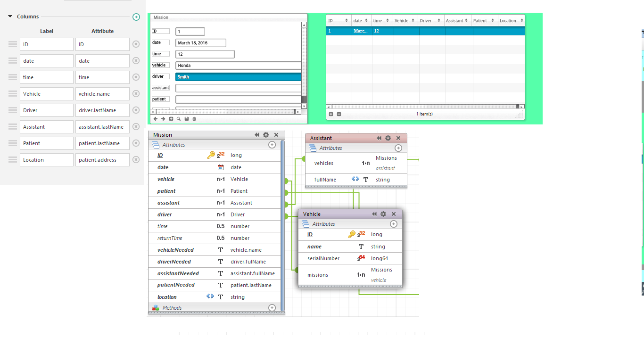Select the returnTime attribute in Mission

click(215, 238)
